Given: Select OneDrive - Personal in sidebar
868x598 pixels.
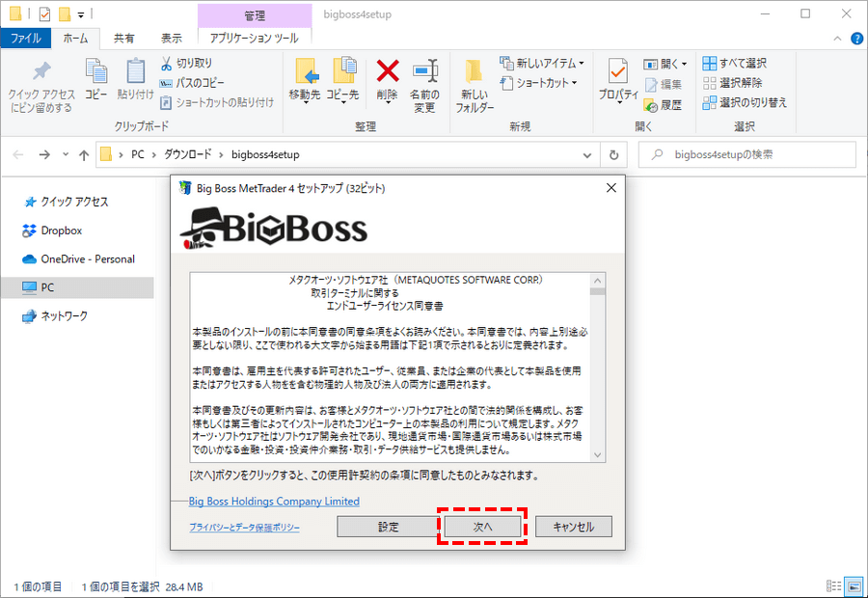Looking at the screenshot, I should [78, 259].
